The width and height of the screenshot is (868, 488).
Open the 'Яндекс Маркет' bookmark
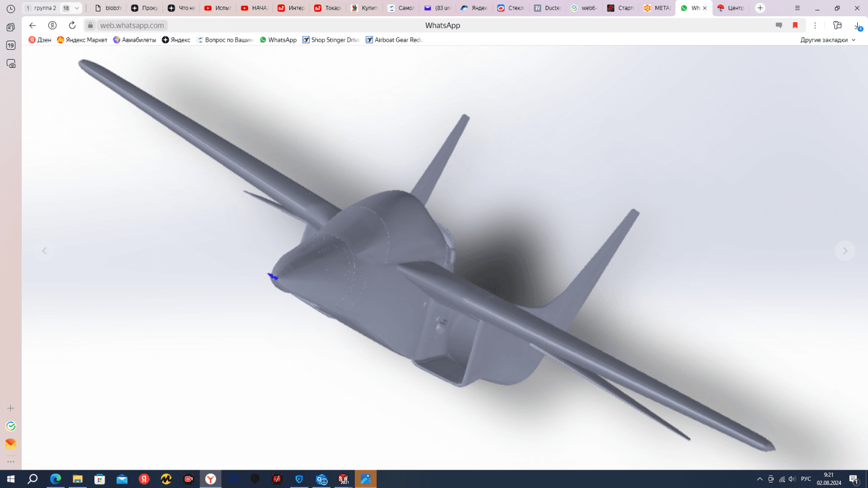coord(82,40)
